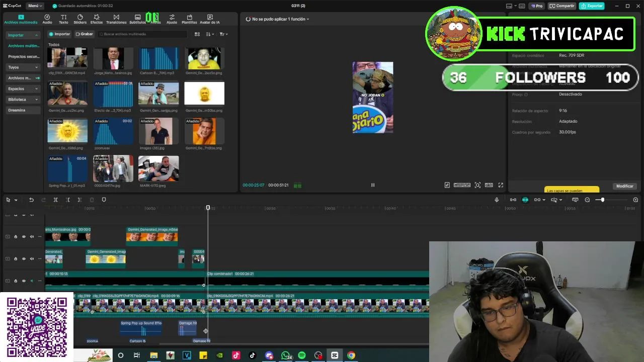
Task: Delete right of playhead tool
Action: click(x=79, y=200)
